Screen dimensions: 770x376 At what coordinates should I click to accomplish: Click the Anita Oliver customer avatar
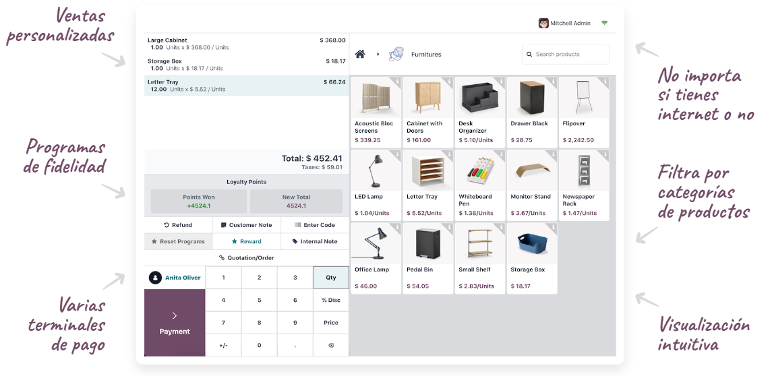pyautogui.click(x=155, y=278)
